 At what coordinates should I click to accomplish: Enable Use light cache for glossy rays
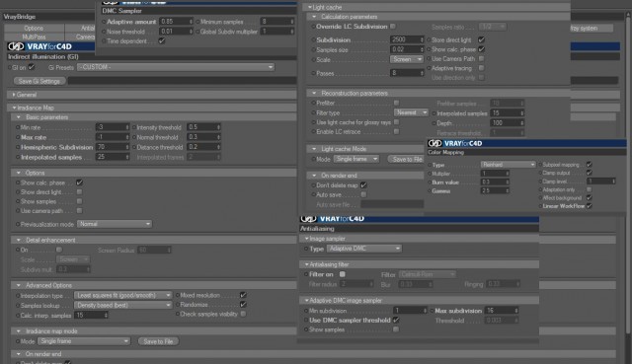point(397,122)
